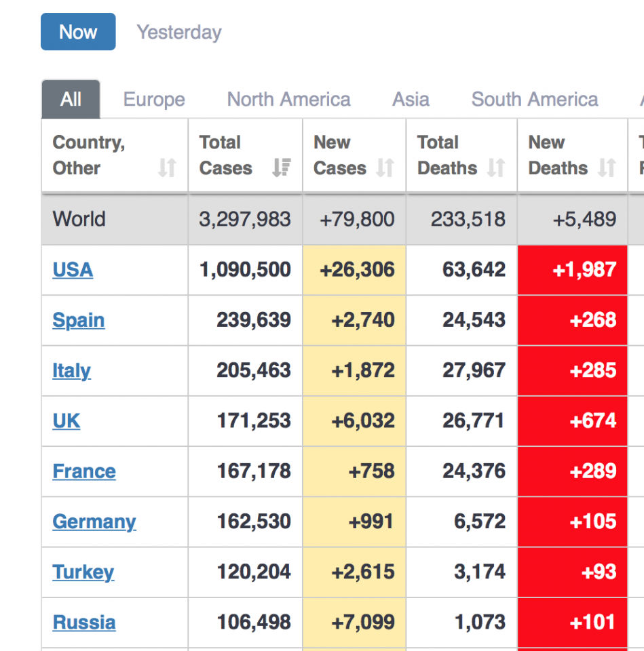
Task: Click the Turkey link
Action: click(83, 572)
